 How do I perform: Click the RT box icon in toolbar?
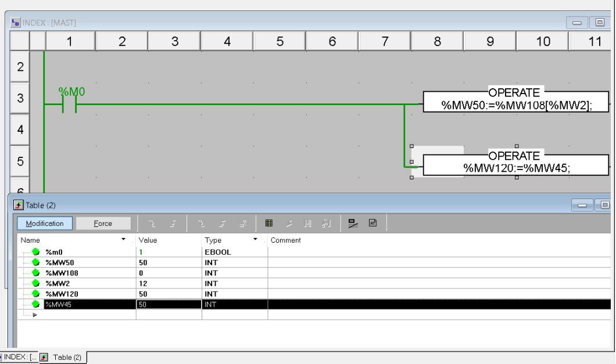click(x=373, y=223)
